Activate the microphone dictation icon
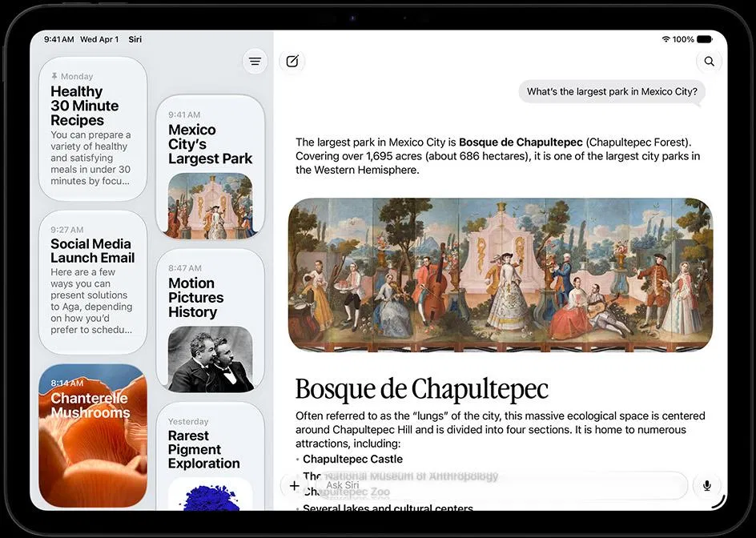Viewport: 756px width, 538px height. (x=707, y=485)
